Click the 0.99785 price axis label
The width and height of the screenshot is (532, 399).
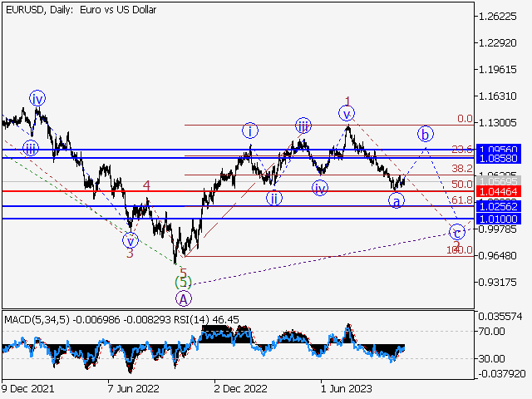[x=497, y=229]
